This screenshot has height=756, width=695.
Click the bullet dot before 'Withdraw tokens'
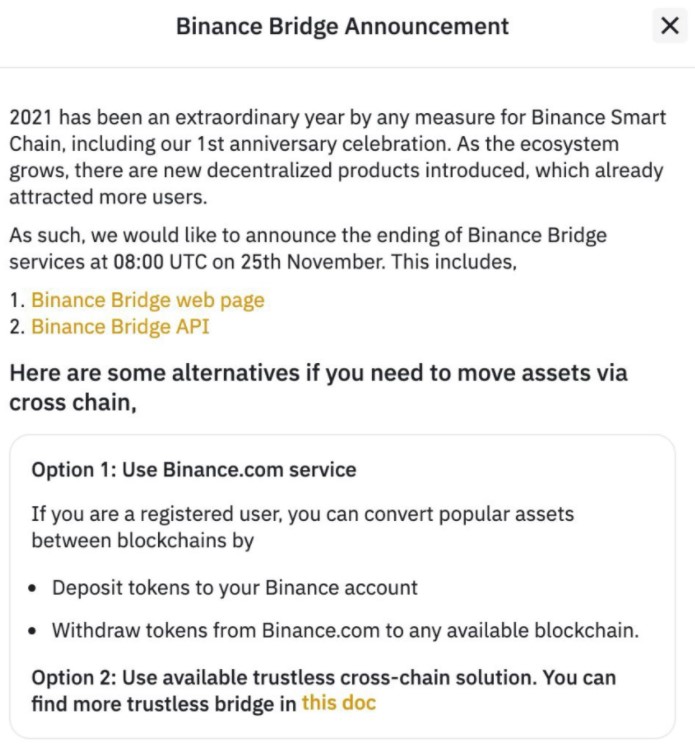coord(35,632)
